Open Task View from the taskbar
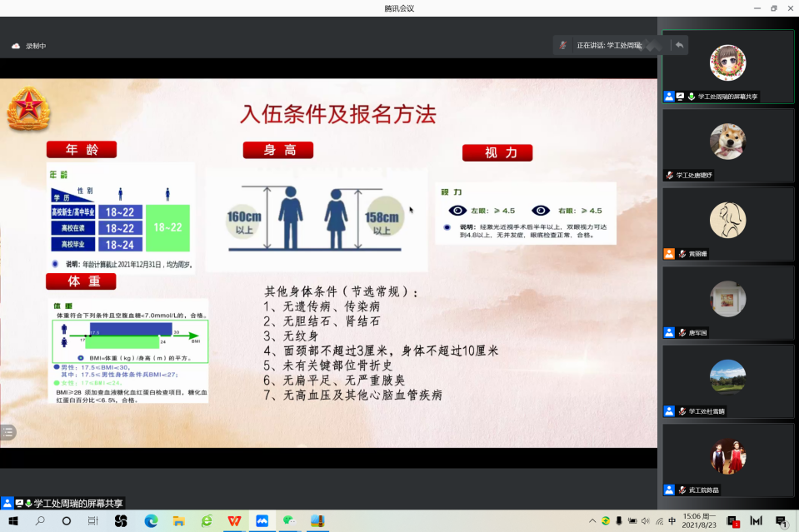The width and height of the screenshot is (799, 532). 93,521
